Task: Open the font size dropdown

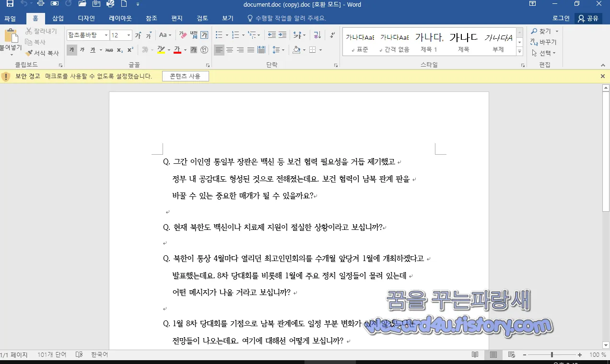Action: (x=128, y=35)
